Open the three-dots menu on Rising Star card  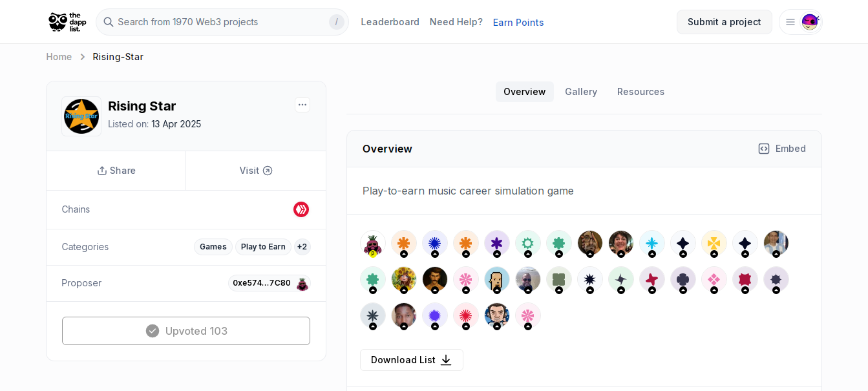[302, 105]
